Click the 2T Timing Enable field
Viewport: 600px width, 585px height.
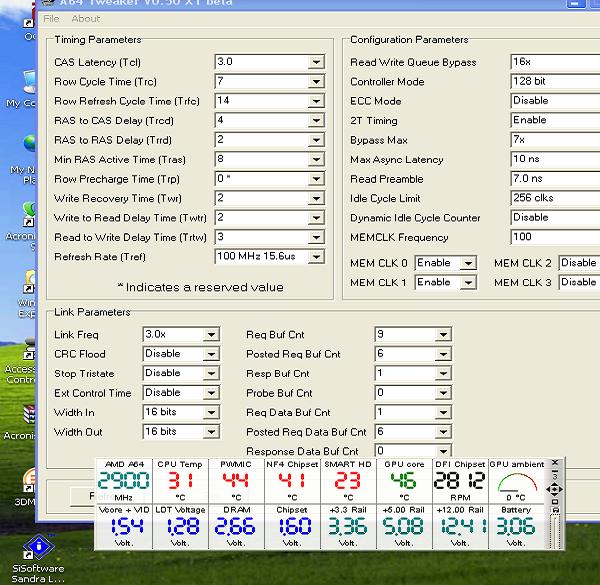(555, 121)
